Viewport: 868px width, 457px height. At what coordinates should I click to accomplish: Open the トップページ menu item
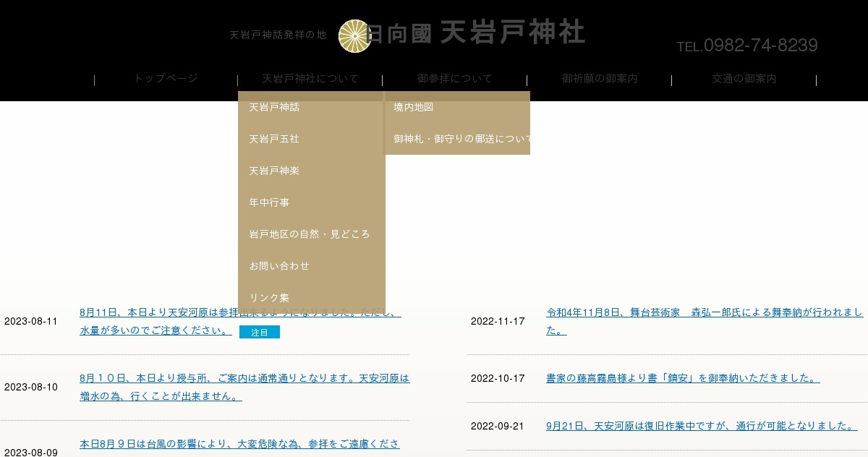tap(166, 79)
